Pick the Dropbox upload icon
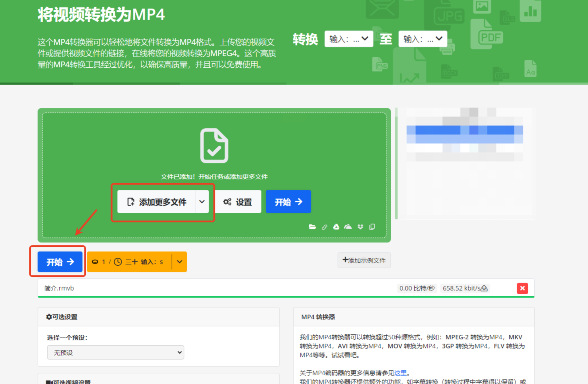588x384 pixels. tap(360, 227)
